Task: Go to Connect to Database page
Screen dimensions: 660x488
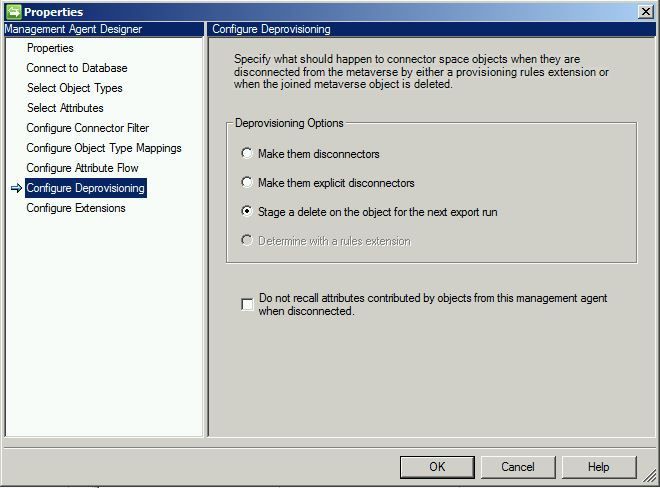Action: click(77, 68)
